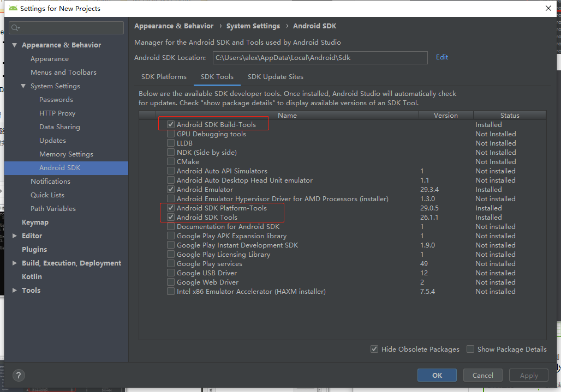Open Menus and Toolbars settings
Screen dimensions: 561x392
click(64, 73)
